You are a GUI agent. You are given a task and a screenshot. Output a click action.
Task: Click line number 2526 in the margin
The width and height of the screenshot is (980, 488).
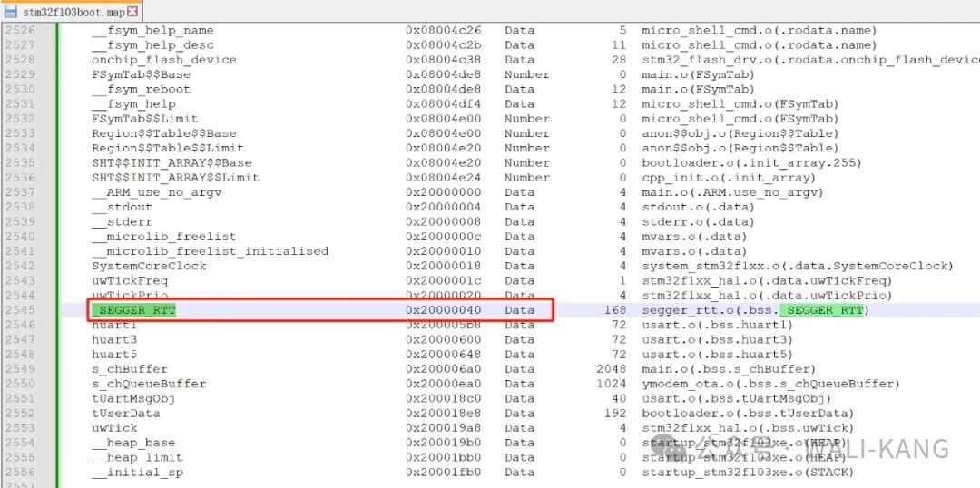(x=20, y=30)
